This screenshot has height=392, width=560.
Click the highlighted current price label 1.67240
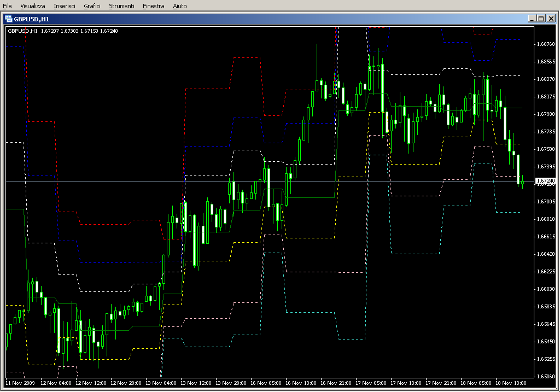pos(545,181)
